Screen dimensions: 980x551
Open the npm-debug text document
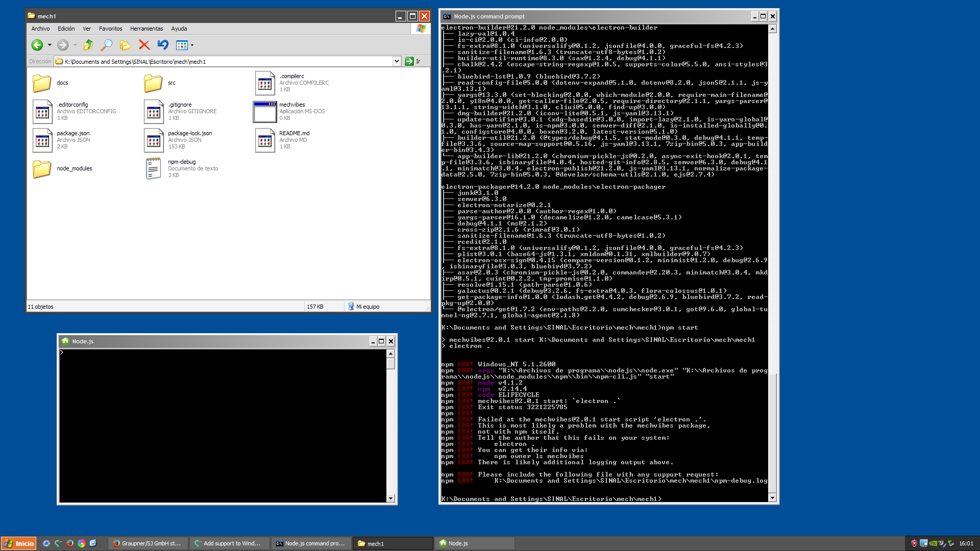[153, 168]
